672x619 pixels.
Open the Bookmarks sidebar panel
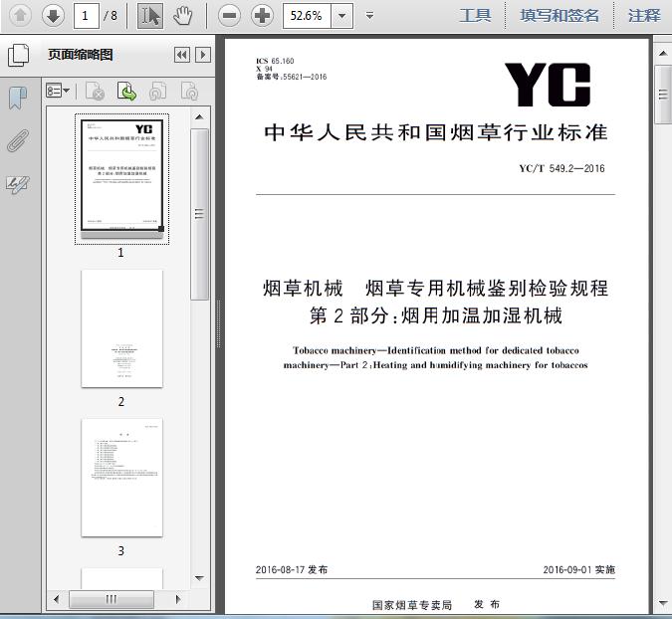18,99
